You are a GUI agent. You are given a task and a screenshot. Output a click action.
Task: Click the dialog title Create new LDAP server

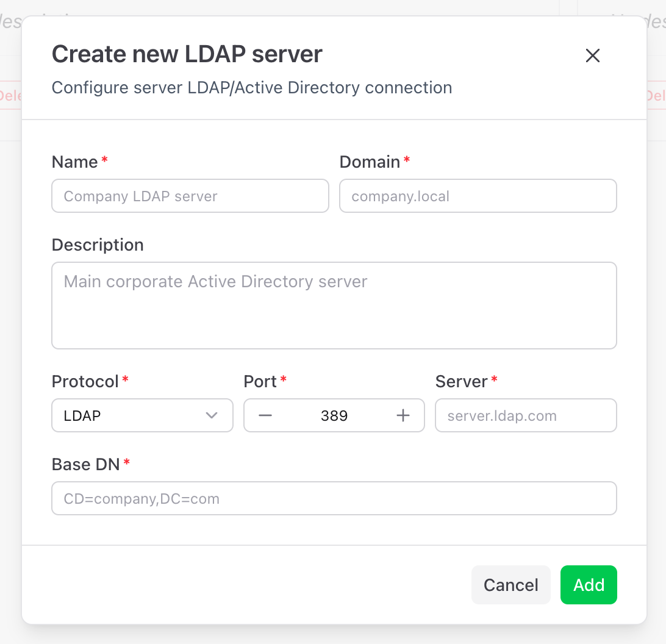tap(187, 54)
